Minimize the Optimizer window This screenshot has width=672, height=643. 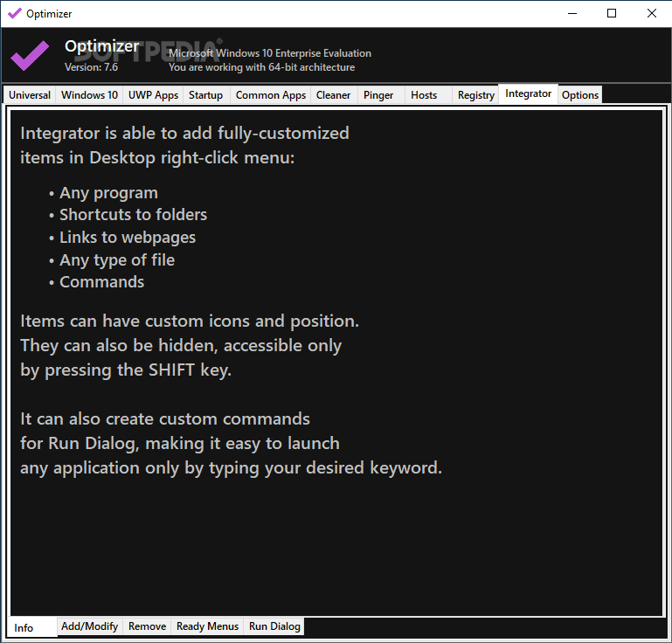point(572,13)
